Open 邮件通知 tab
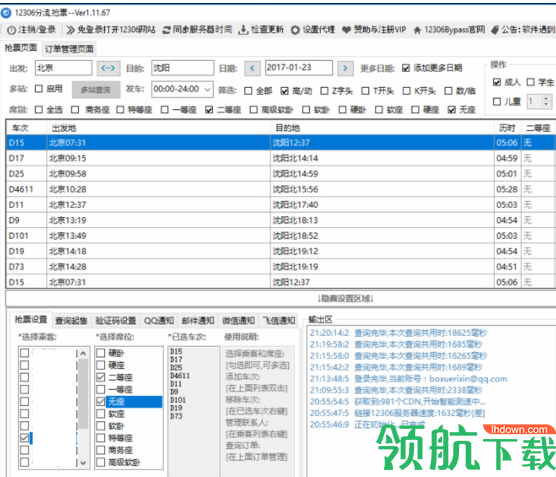 [198, 321]
